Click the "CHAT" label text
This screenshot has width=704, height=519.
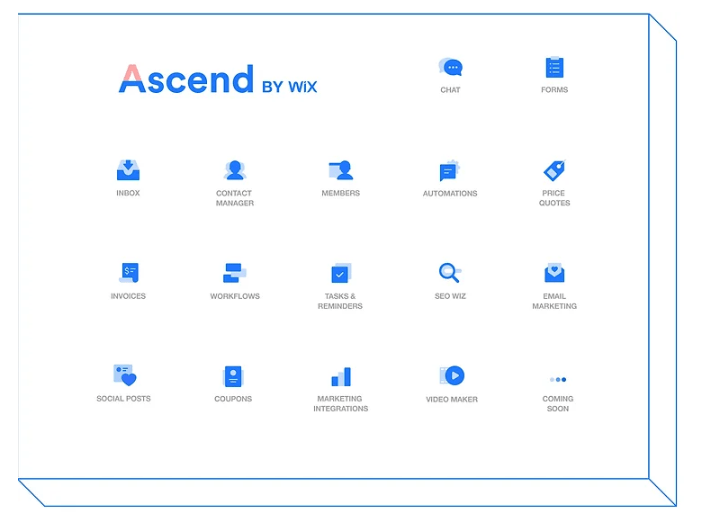pyautogui.click(x=450, y=90)
